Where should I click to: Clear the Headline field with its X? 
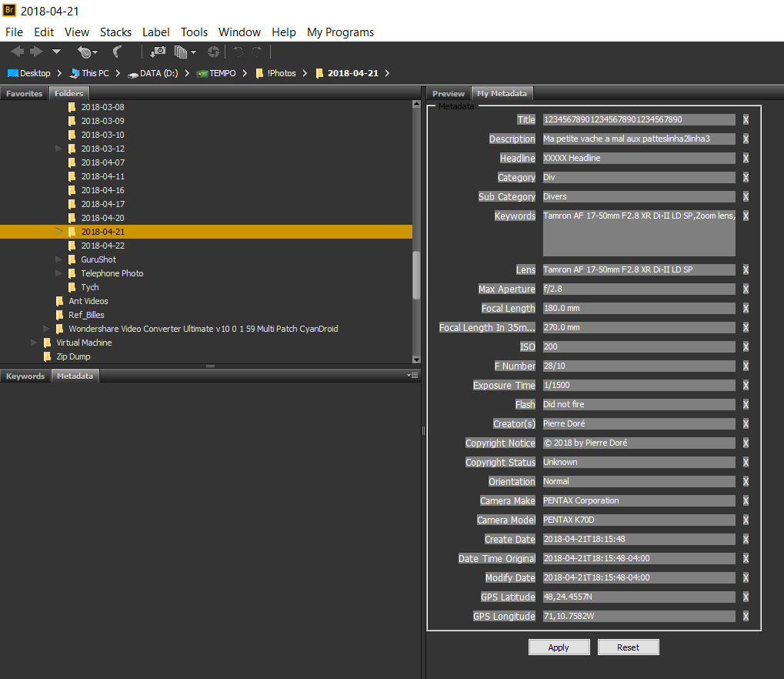click(x=746, y=158)
